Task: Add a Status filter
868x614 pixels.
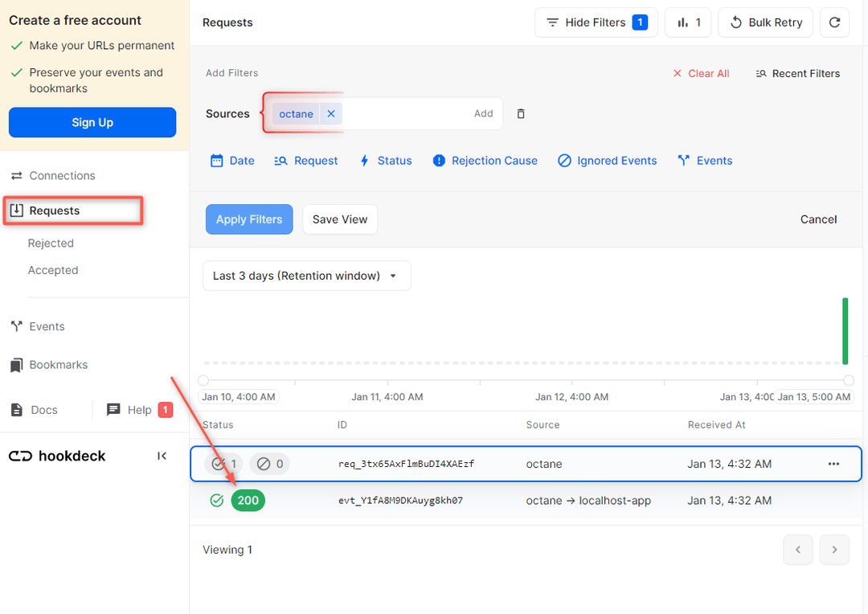Action: (x=385, y=161)
